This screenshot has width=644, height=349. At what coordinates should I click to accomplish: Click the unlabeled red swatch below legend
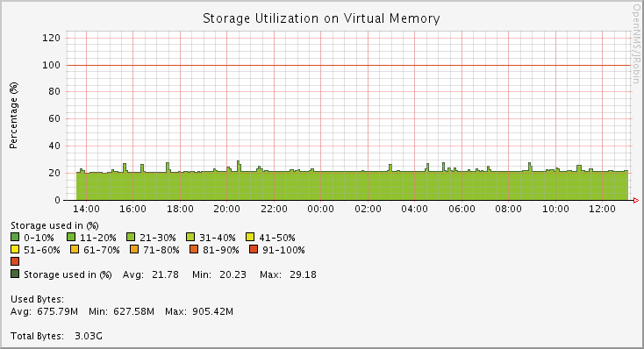point(15,261)
